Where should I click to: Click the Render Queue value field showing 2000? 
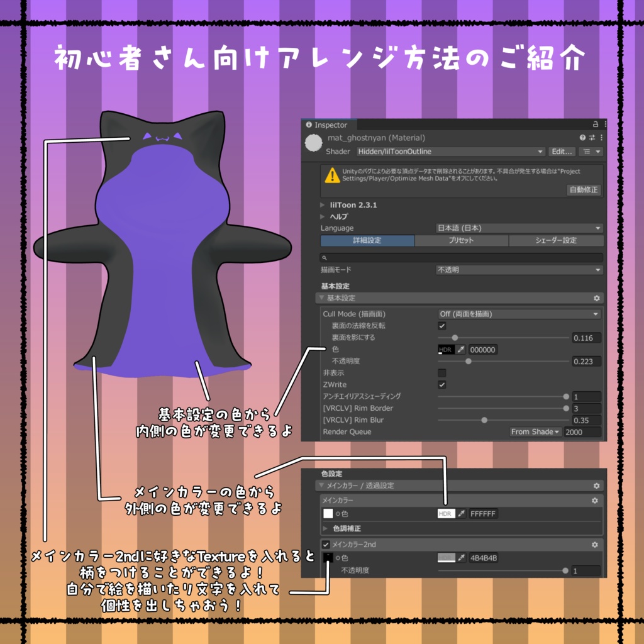tap(582, 432)
